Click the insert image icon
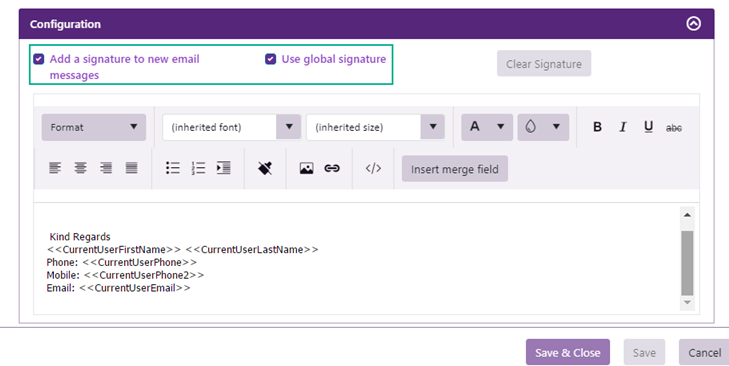This screenshot has height=366, width=729. (x=306, y=168)
